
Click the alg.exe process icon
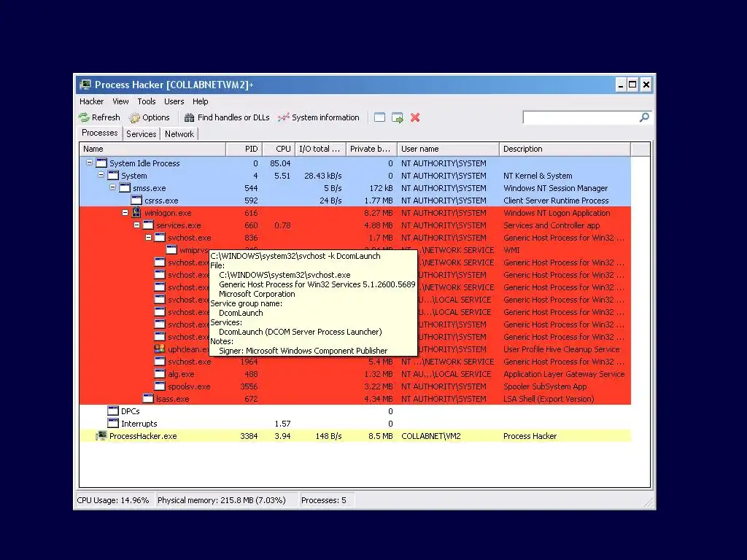pyautogui.click(x=160, y=373)
